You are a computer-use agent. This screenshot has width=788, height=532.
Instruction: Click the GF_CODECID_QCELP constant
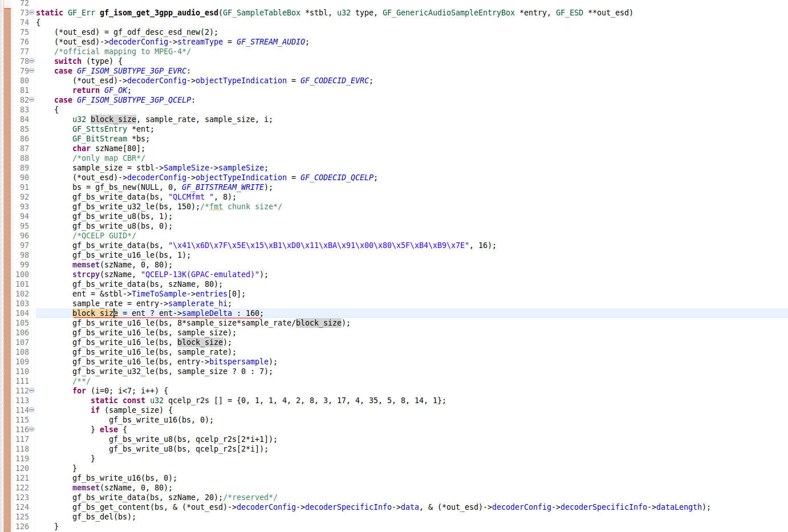click(x=336, y=177)
